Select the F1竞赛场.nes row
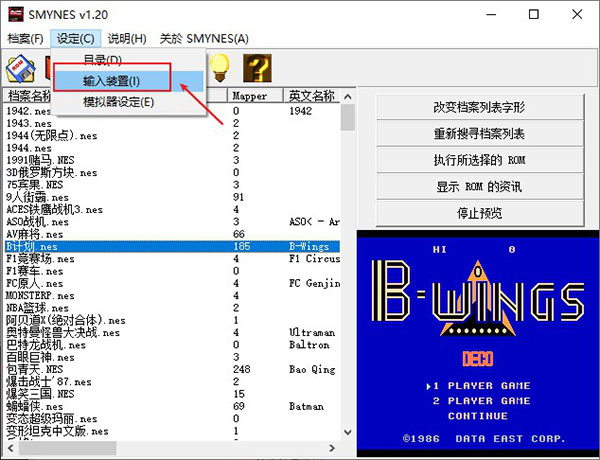Viewport: 600px width, 460px height. (x=172, y=259)
